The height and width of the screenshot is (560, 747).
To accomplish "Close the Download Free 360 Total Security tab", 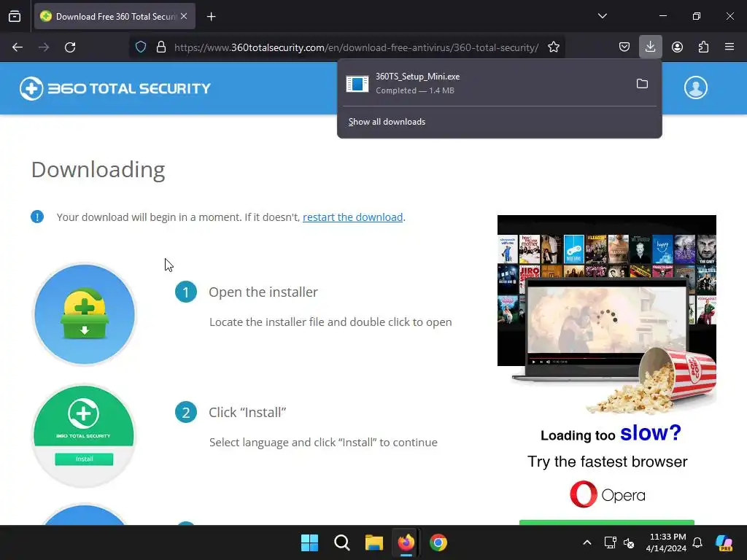I will click(x=184, y=16).
